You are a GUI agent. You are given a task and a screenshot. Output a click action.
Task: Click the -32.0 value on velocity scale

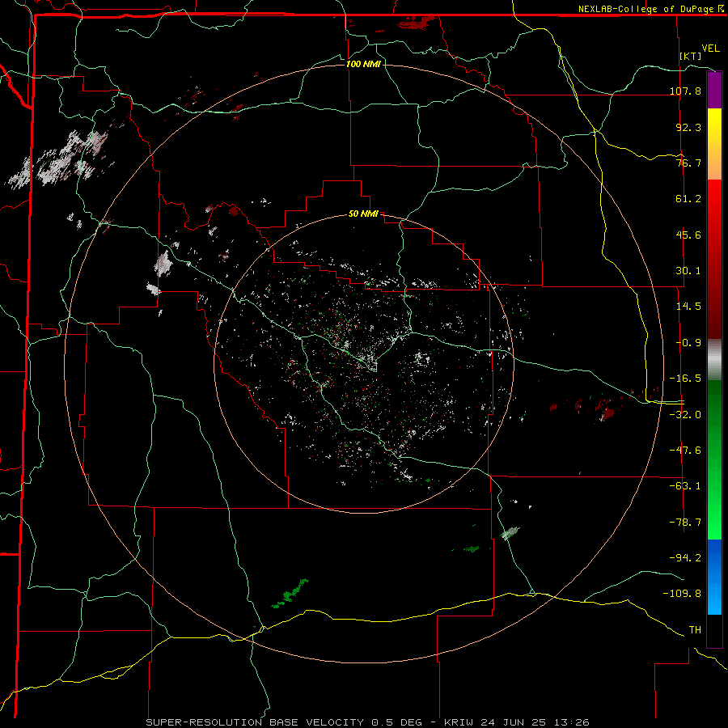click(x=685, y=414)
